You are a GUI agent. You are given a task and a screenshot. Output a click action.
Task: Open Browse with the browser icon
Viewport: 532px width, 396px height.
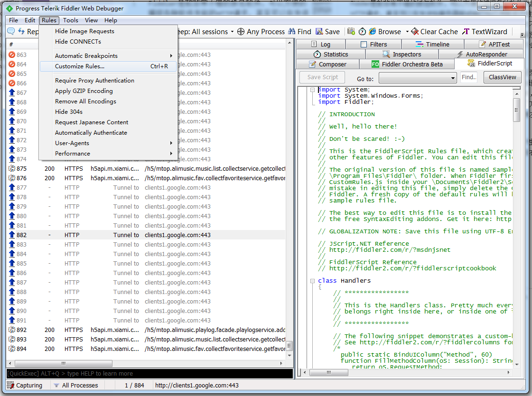pos(373,32)
